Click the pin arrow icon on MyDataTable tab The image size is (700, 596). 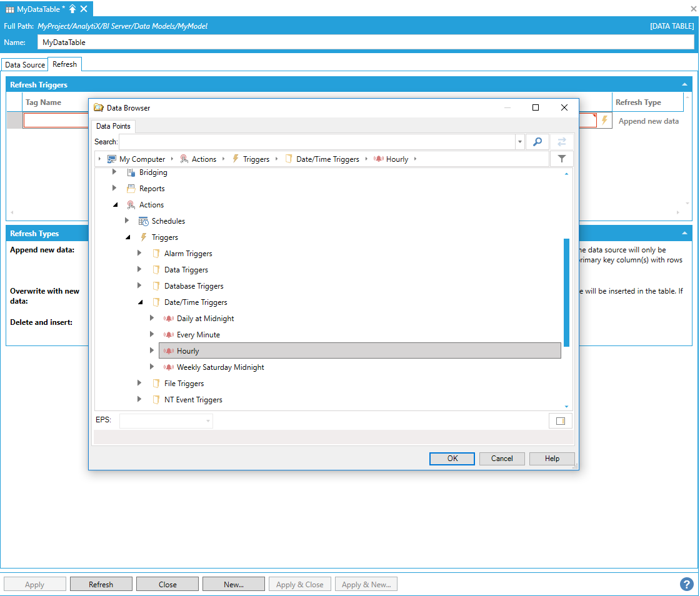coord(72,9)
